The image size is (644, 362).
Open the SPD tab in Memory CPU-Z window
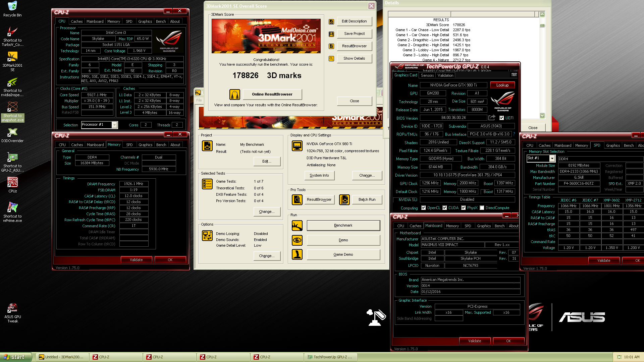pos(129,145)
